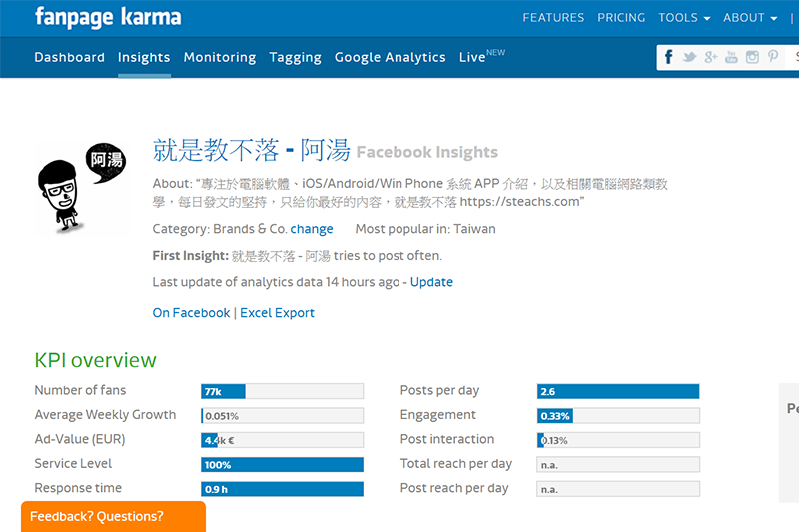Viewport: 799px width, 532px height.
Task: Click the Service Level 100% bar
Action: coord(282,465)
